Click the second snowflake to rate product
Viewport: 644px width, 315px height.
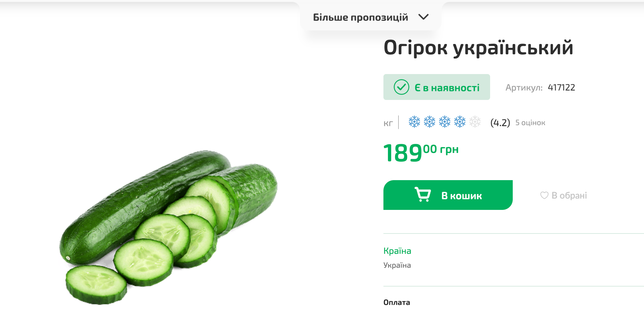coord(429,122)
